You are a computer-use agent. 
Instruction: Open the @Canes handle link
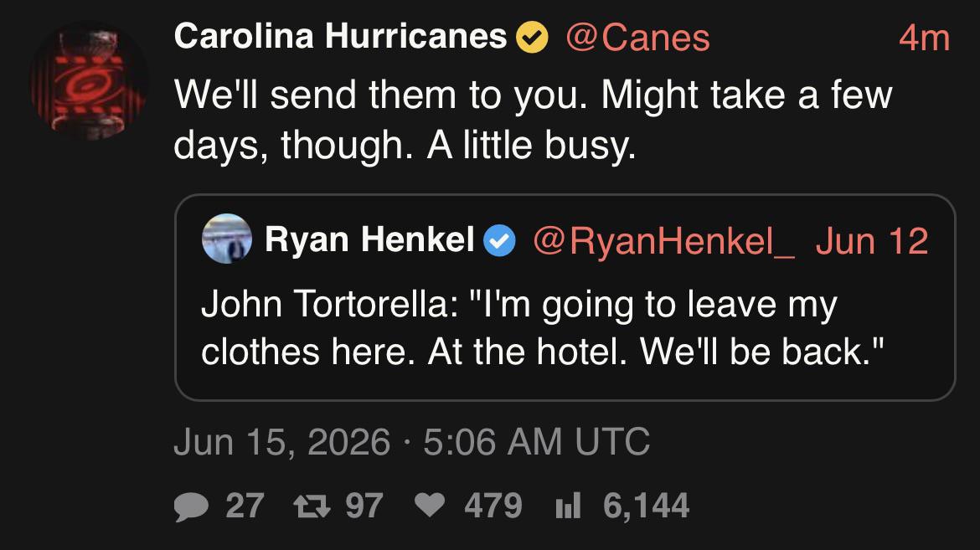pyautogui.click(x=637, y=38)
